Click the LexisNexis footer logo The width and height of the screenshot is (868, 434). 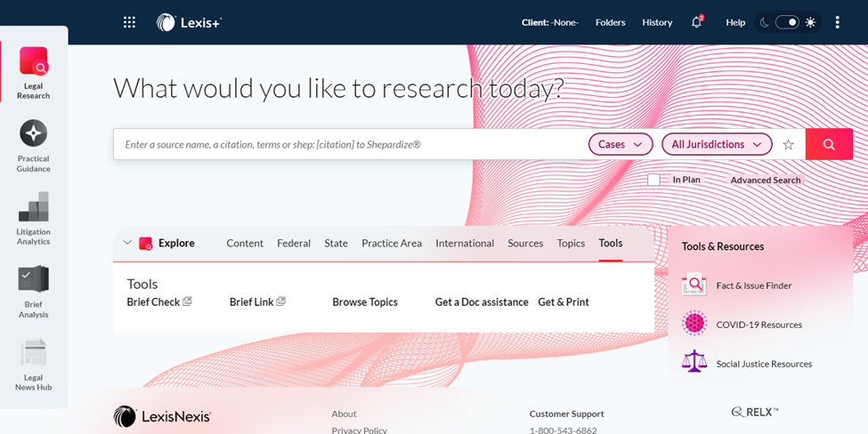pos(162,416)
